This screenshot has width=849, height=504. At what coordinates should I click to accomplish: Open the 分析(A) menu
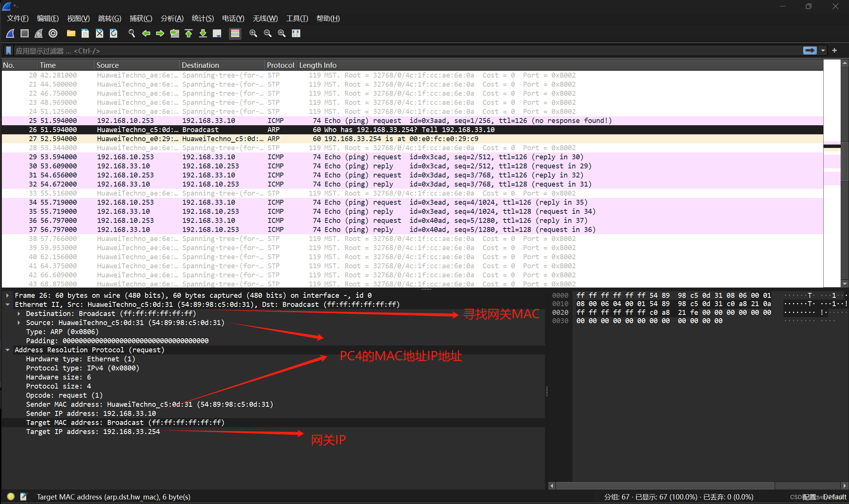click(x=172, y=18)
